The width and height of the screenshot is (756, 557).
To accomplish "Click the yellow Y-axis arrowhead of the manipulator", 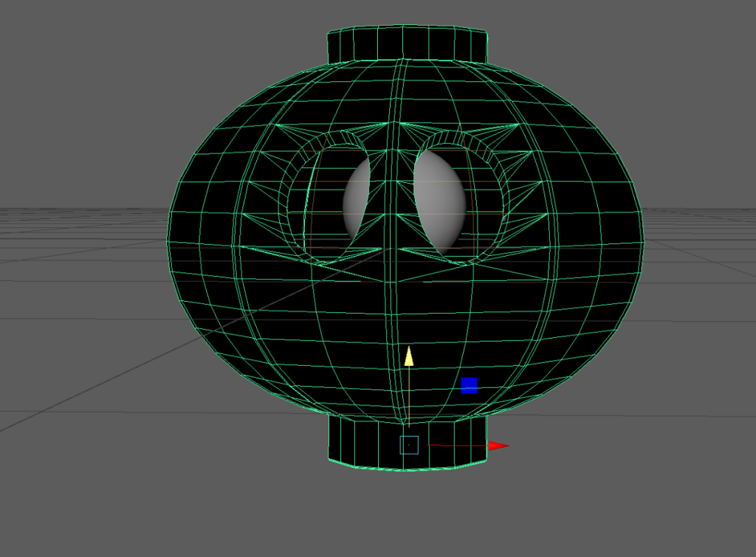I will coord(408,356).
